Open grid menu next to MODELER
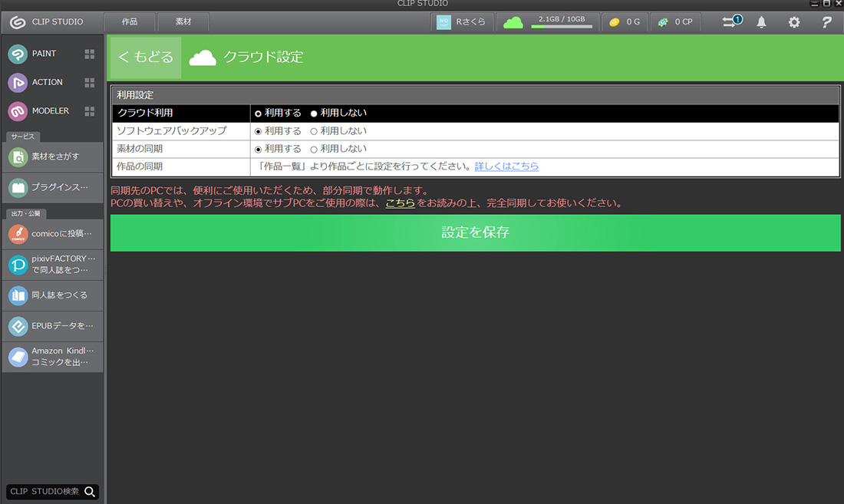The height and width of the screenshot is (504, 844). click(89, 110)
